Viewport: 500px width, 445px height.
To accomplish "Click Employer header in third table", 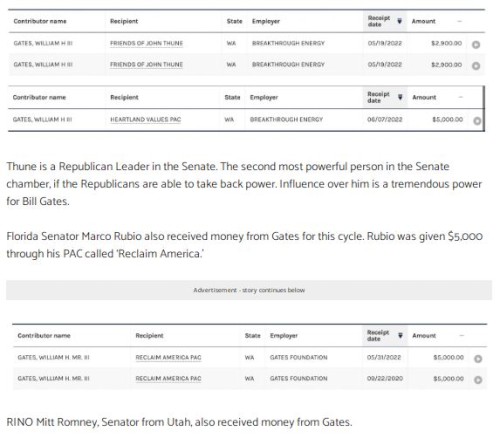I will [284, 336].
